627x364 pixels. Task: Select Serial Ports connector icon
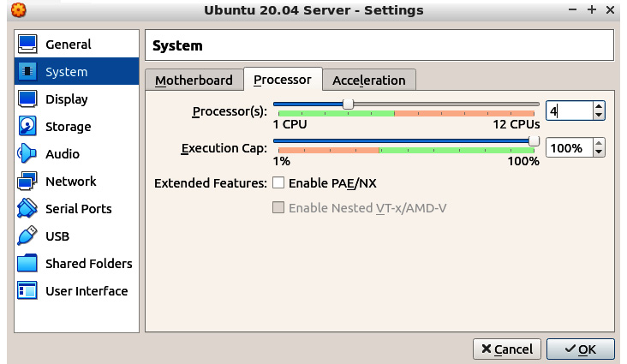(27, 208)
